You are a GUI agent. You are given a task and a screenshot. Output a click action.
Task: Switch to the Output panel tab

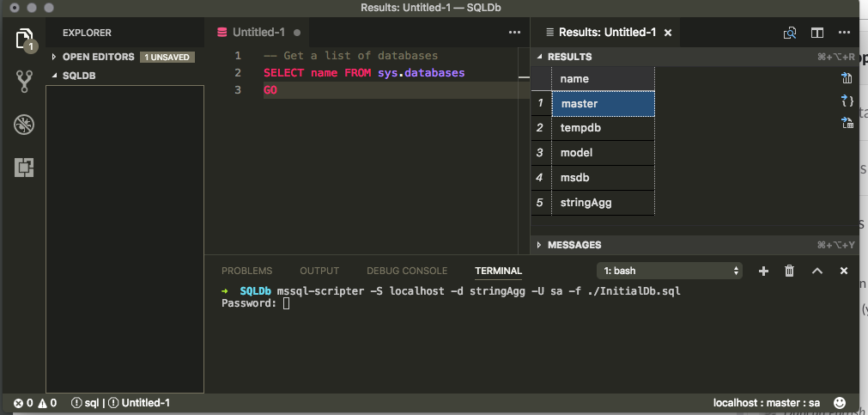(x=319, y=271)
